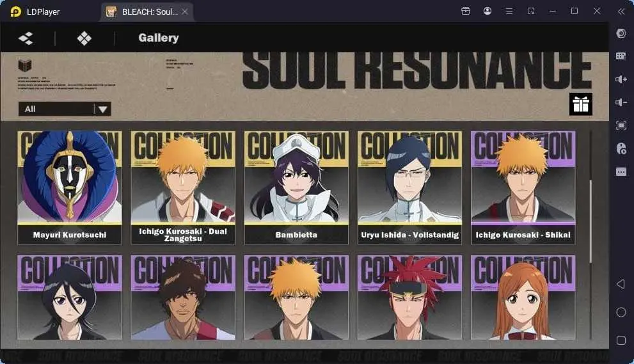Open the black-haired girl card in second row
The height and width of the screenshot is (364, 634).
70,297
